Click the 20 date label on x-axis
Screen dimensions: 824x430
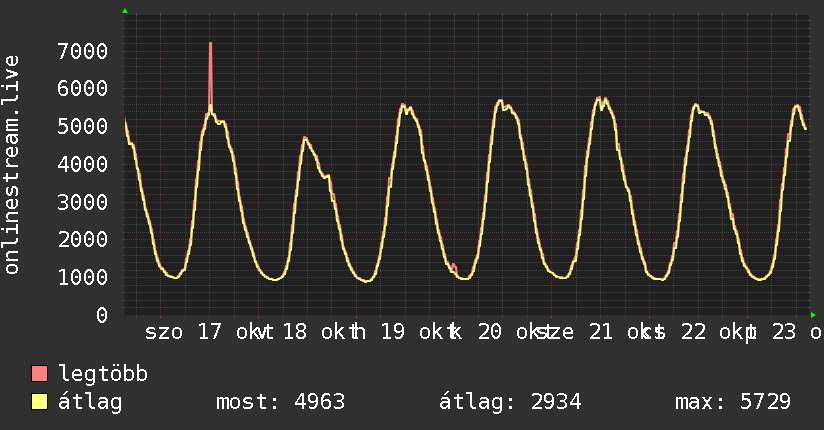490,332
